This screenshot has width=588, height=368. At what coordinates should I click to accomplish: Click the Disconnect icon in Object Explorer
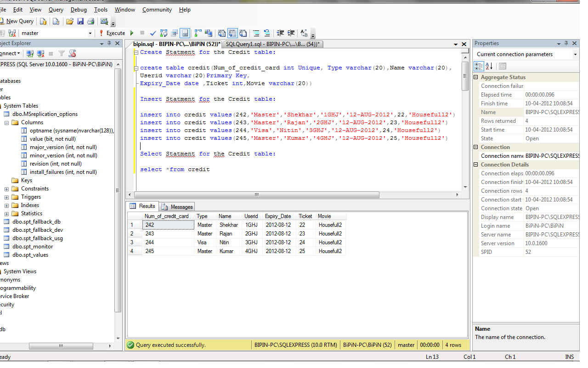40,53
